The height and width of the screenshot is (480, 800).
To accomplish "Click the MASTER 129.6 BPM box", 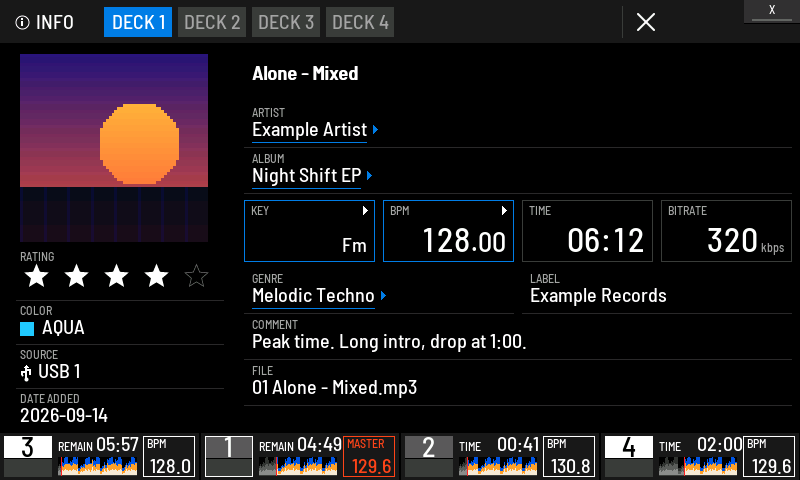I will click(x=369, y=456).
